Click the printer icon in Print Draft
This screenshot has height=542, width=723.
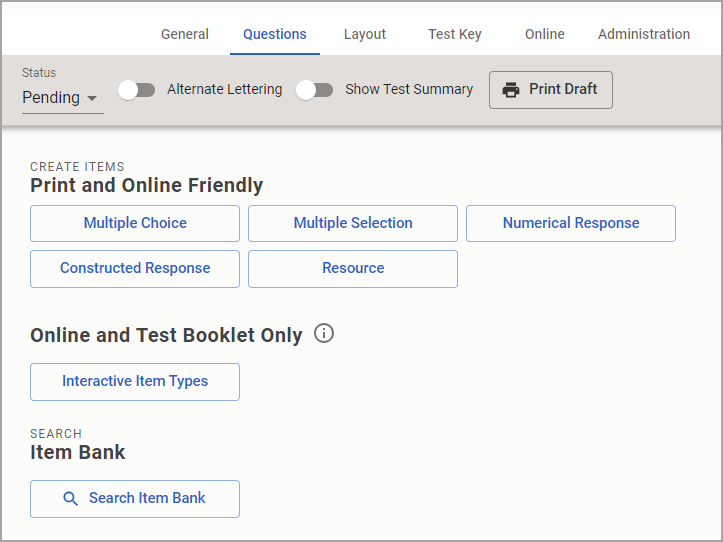tap(511, 90)
